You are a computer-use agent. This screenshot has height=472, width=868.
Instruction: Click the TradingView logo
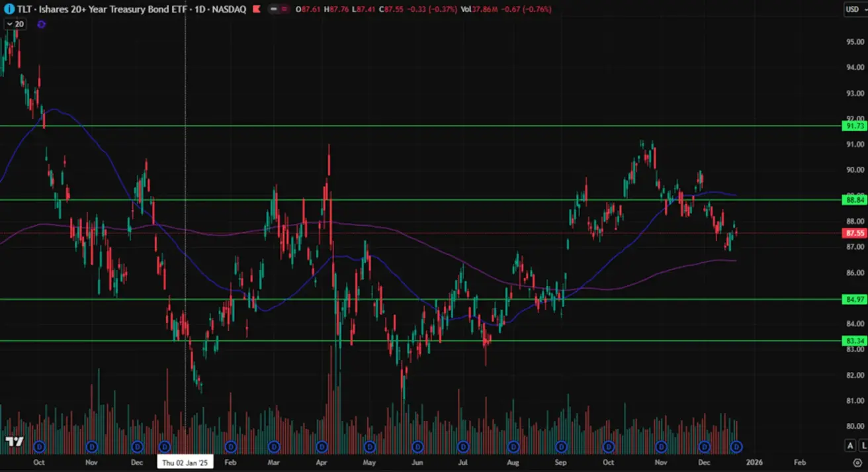coord(15,442)
